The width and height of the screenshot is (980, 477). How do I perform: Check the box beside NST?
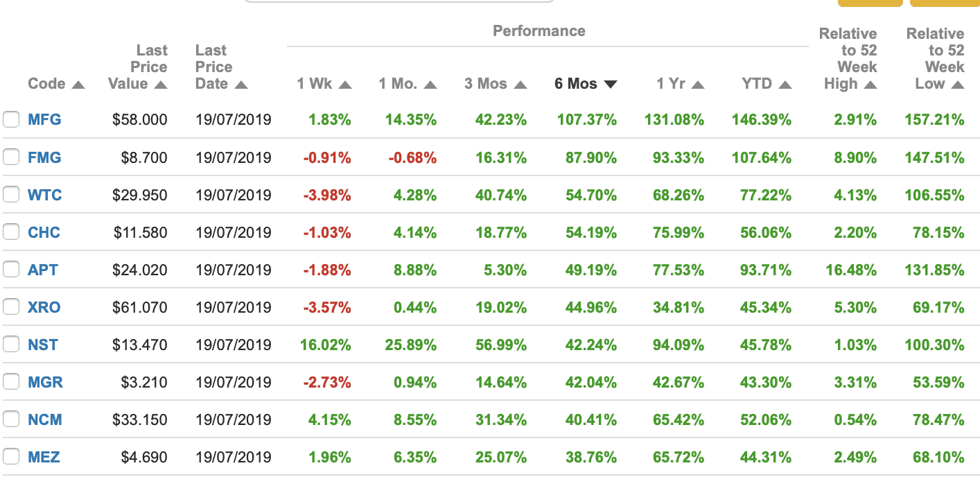11,345
